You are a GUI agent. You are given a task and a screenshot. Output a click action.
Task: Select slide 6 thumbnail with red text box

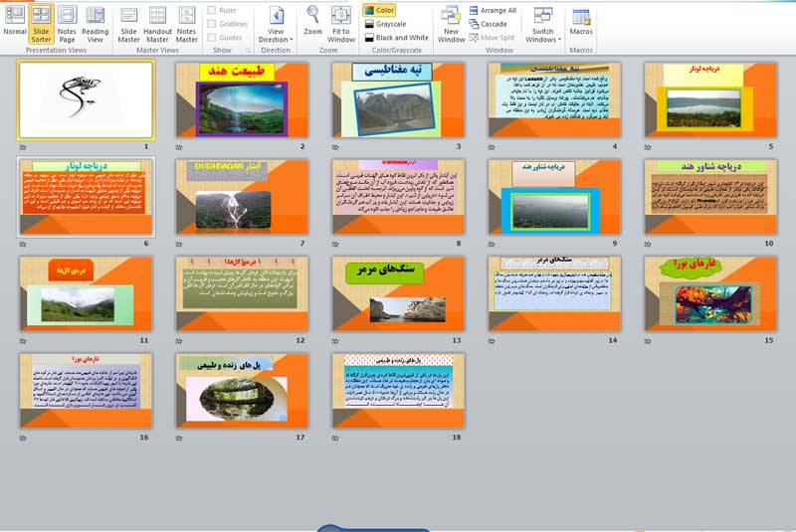[86, 197]
